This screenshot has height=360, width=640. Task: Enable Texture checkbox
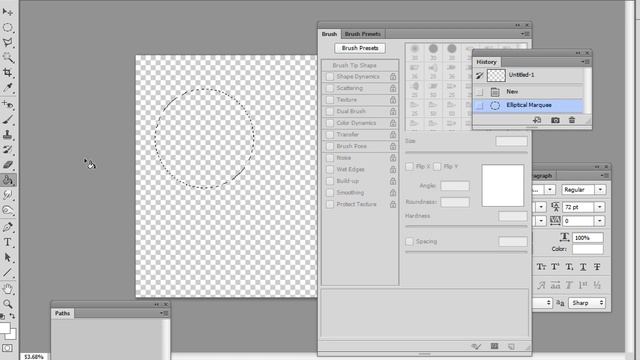point(330,100)
